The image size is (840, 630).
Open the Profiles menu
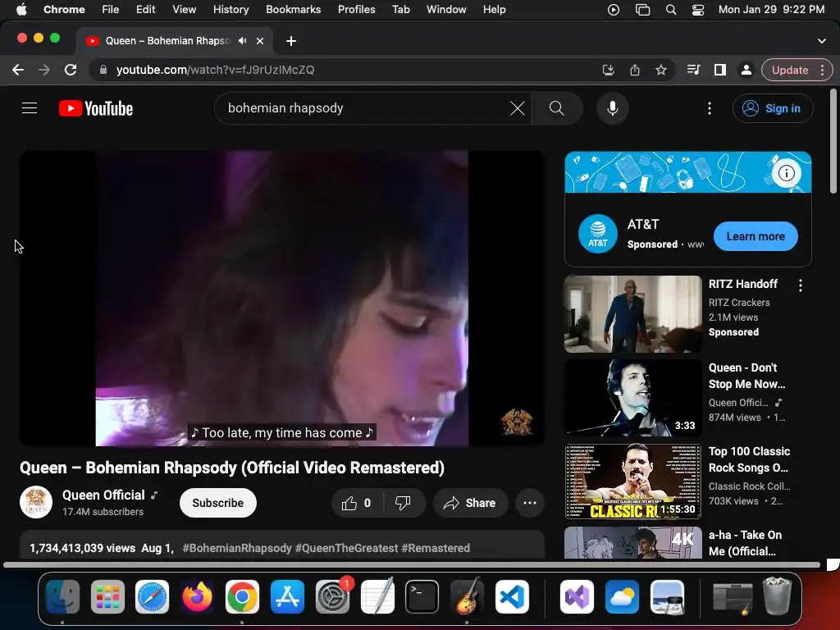tap(356, 9)
